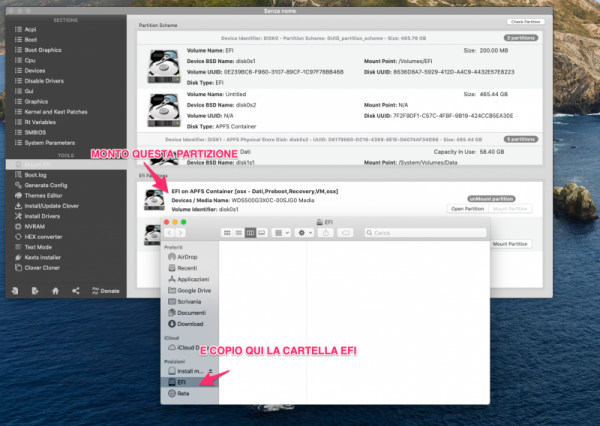Switch Finder to icon view
This screenshot has width=600, height=426.
[x=227, y=233]
